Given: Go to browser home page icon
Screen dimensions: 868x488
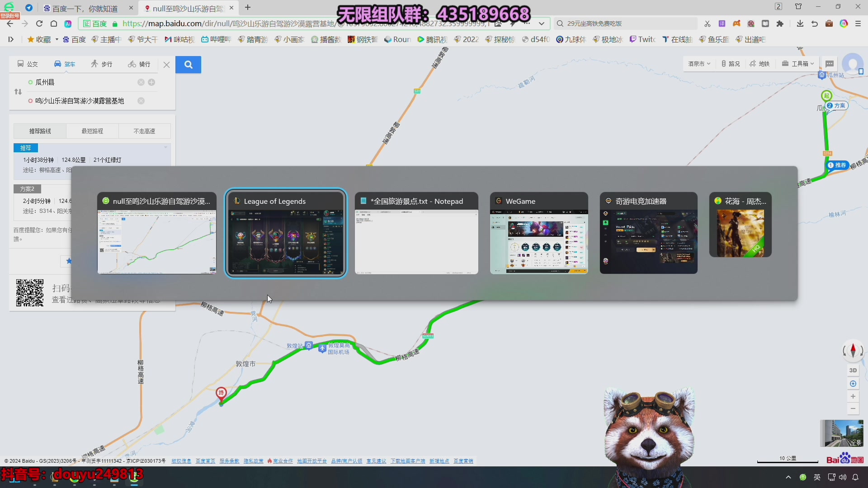Looking at the screenshot, I should 54,23.
